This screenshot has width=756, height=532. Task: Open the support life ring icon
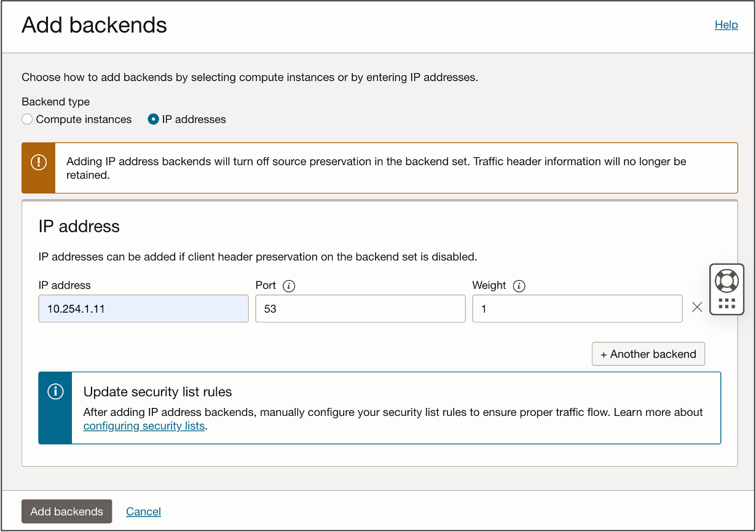(x=726, y=281)
